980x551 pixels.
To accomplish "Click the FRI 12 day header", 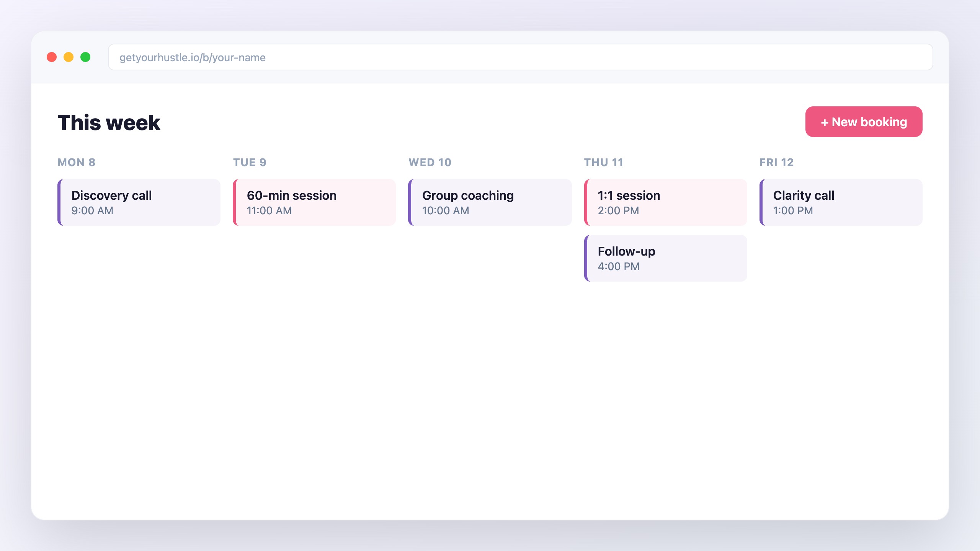I will click(777, 162).
